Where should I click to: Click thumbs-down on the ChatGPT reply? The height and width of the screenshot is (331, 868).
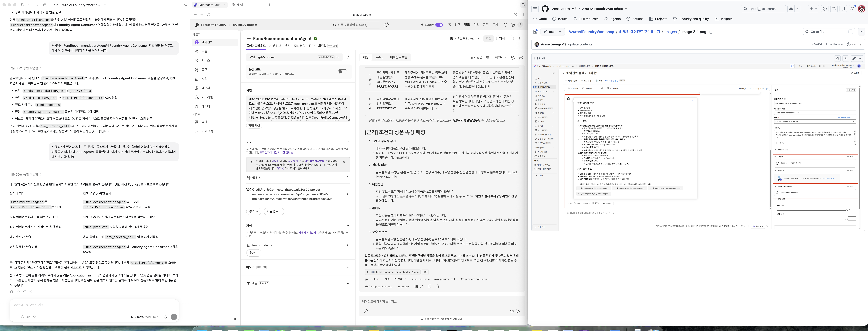tap(25, 292)
